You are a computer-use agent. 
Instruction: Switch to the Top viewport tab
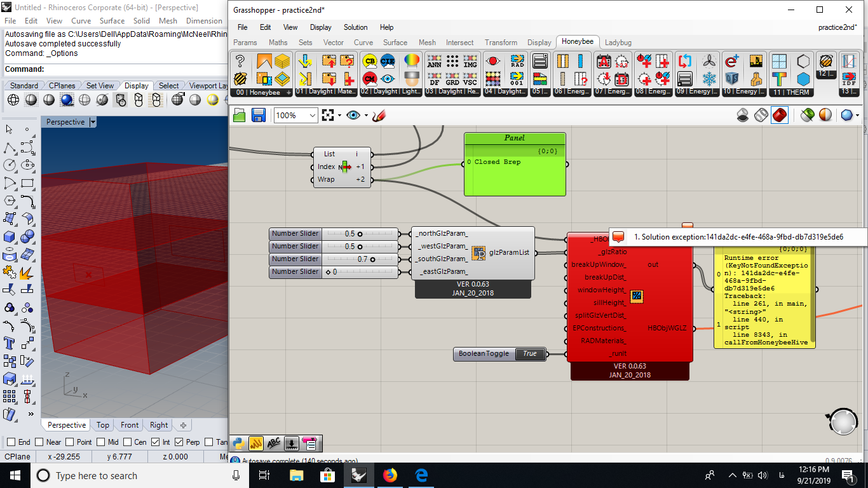pyautogui.click(x=103, y=425)
